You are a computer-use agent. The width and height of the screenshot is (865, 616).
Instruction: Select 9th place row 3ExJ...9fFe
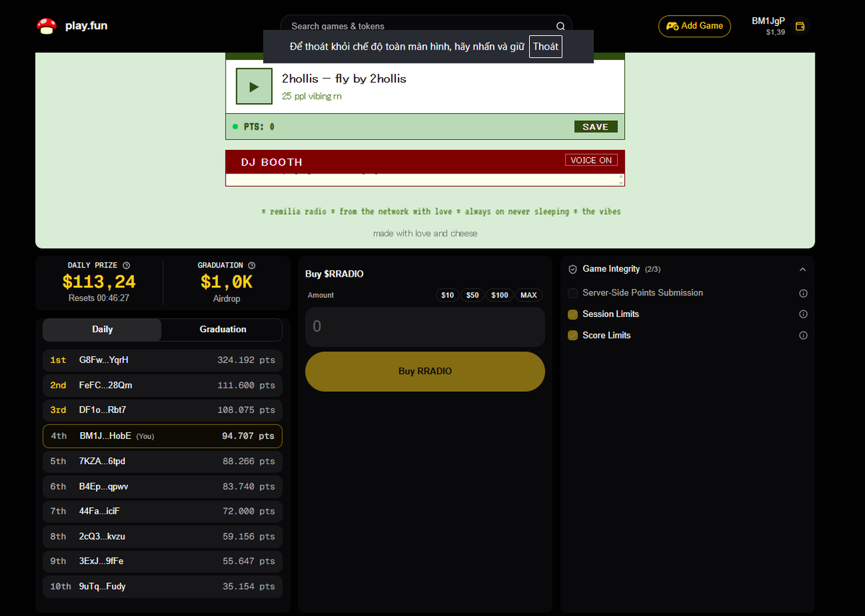click(162, 561)
